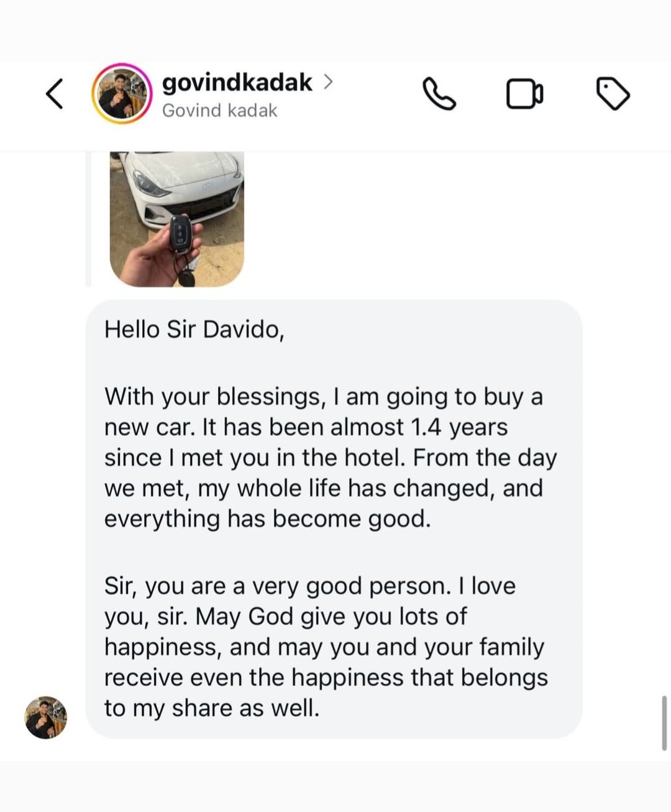671x812 pixels.
Task: Open the govindkadak username profile link
Action: coord(237,82)
